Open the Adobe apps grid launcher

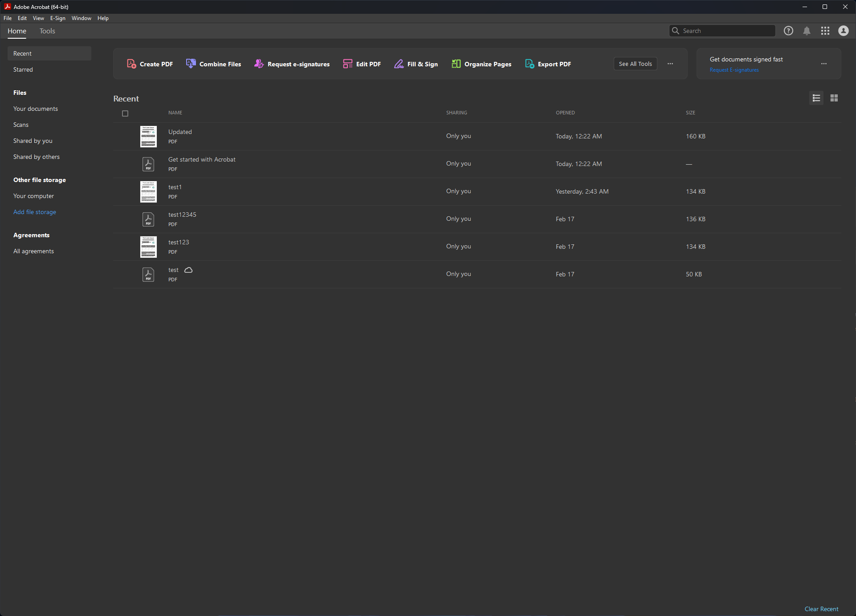[825, 31]
